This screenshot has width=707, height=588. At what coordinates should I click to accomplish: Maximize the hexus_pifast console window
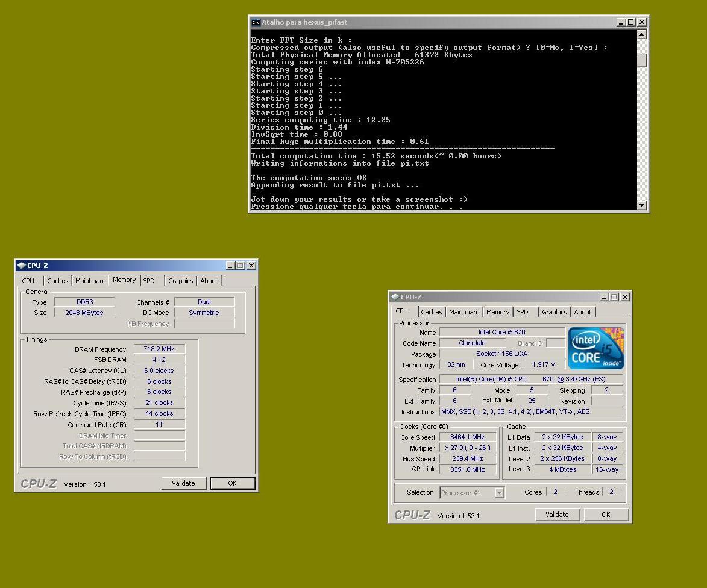pos(631,22)
